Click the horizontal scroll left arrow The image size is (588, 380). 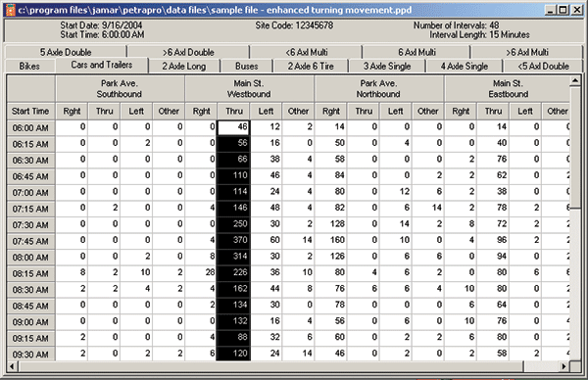12,366
